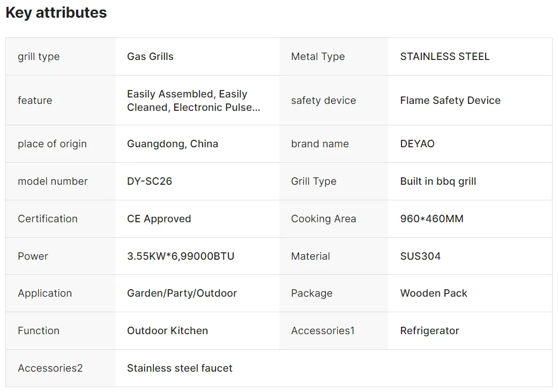The image size is (558, 392).
Task: Select the "Garden/Party/Outdoor" application value
Action: (x=182, y=293)
